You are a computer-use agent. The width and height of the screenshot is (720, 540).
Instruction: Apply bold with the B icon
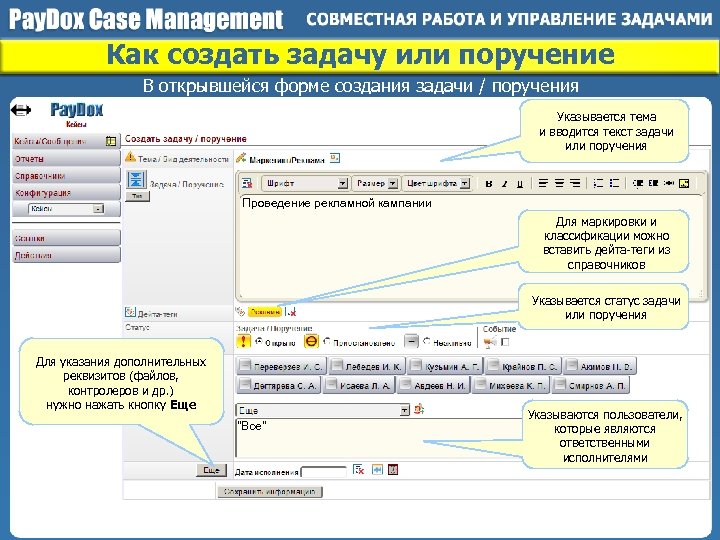489,184
